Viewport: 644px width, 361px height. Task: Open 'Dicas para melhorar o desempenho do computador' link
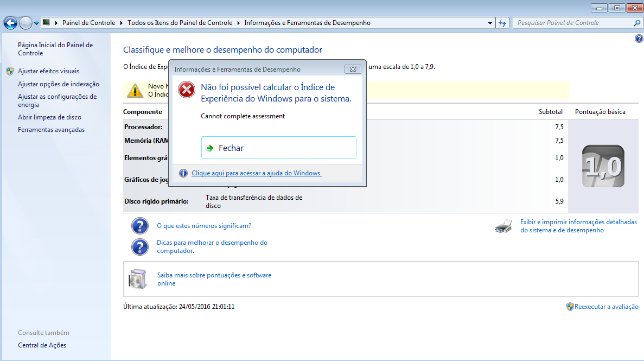pyautogui.click(x=212, y=246)
